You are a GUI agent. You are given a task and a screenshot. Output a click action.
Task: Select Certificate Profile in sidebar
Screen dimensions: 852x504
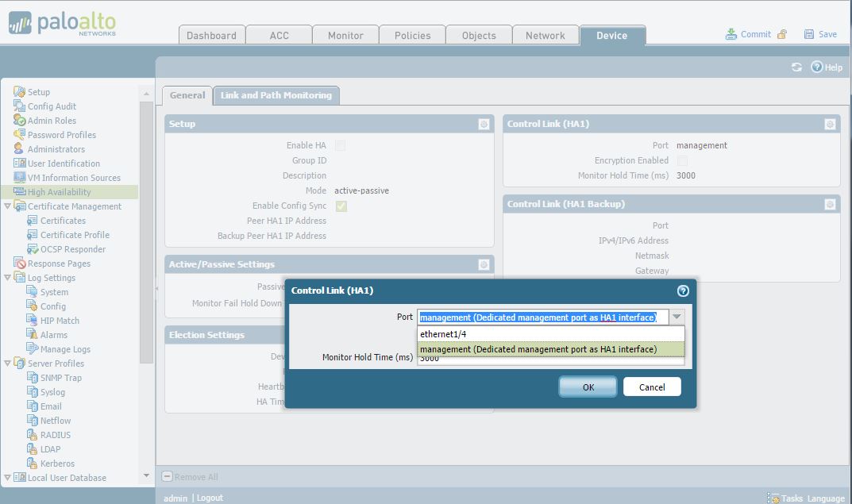click(75, 235)
